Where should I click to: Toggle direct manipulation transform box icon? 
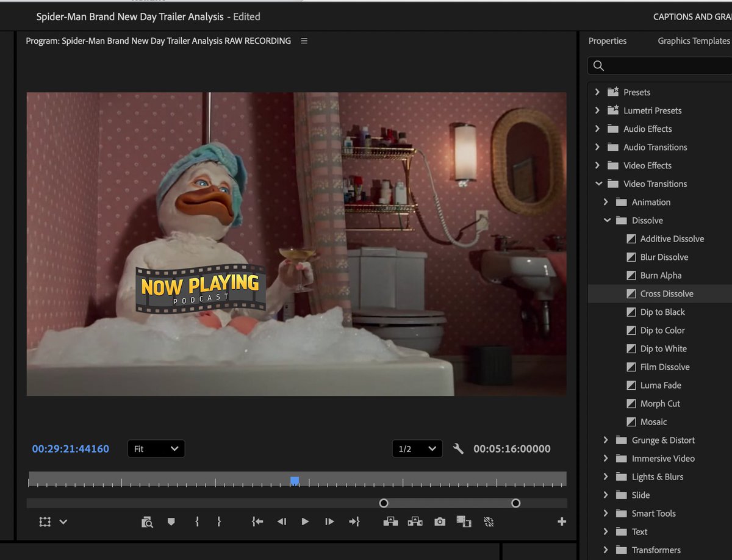(45, 522)
